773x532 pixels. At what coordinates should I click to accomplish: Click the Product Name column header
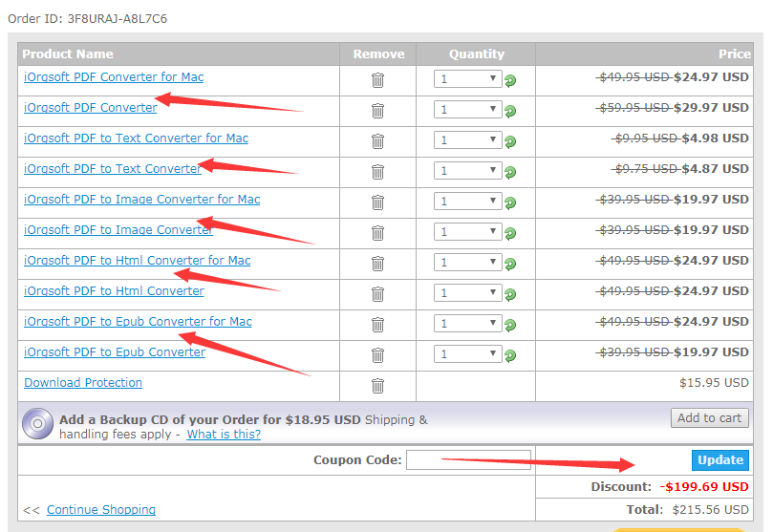[68, 54]
